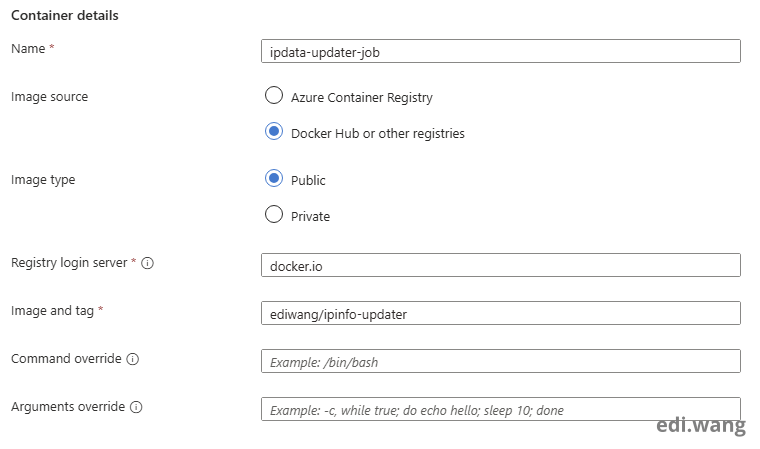Image resolution: width=760 pixels, height=449 pixels.
Task: Click the Registry login server label text
Action: (x=68, y=263)
